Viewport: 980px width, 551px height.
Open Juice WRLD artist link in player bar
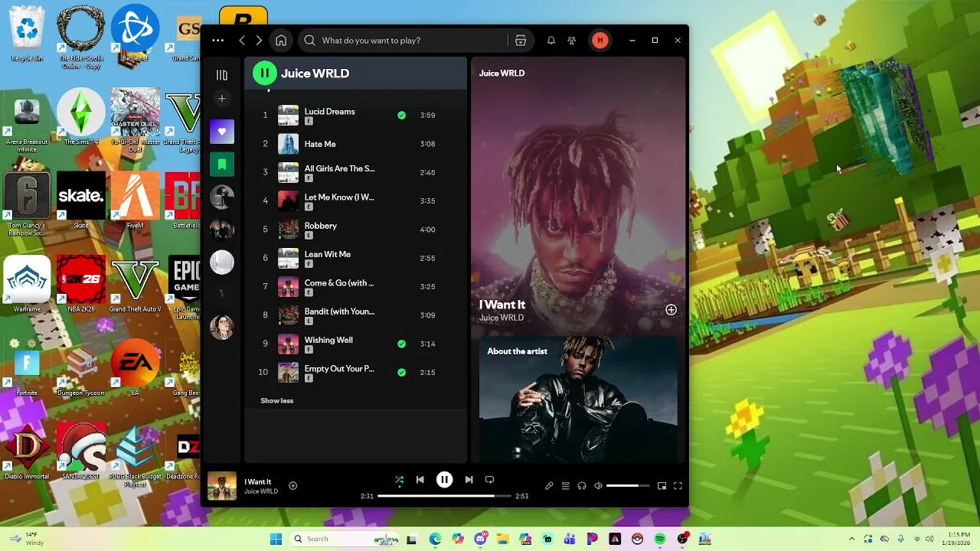click(x=261, y=491)
